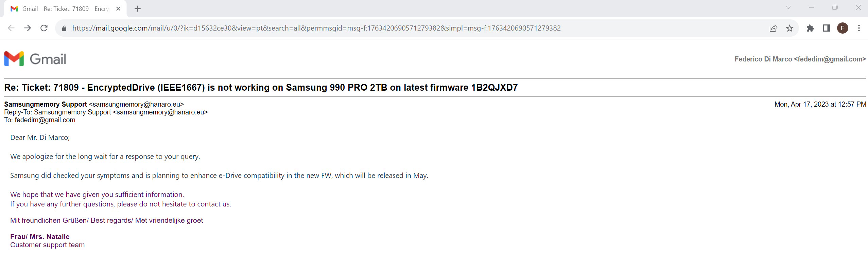Click the recipient fededim@gmail.com in To line
868x254 pixels.
click(x=45, y=120)
